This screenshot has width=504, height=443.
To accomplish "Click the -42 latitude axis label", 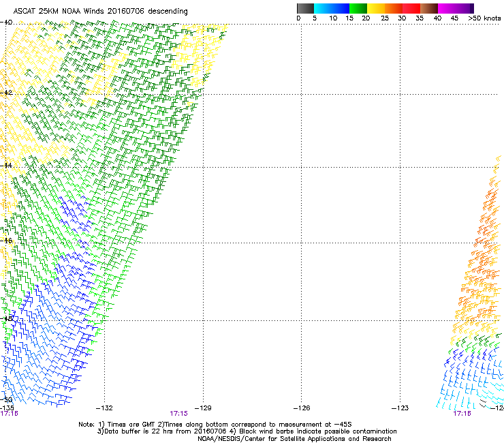I will 6,93.
